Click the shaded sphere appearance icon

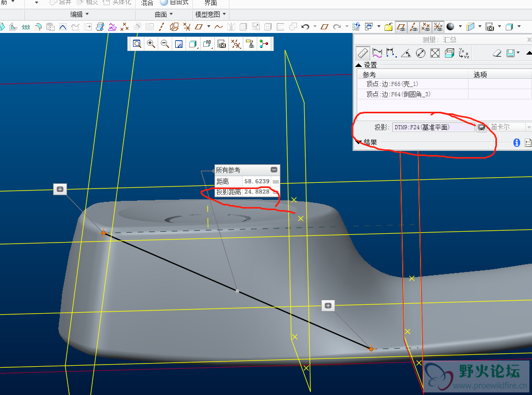(x=450, y=27)
